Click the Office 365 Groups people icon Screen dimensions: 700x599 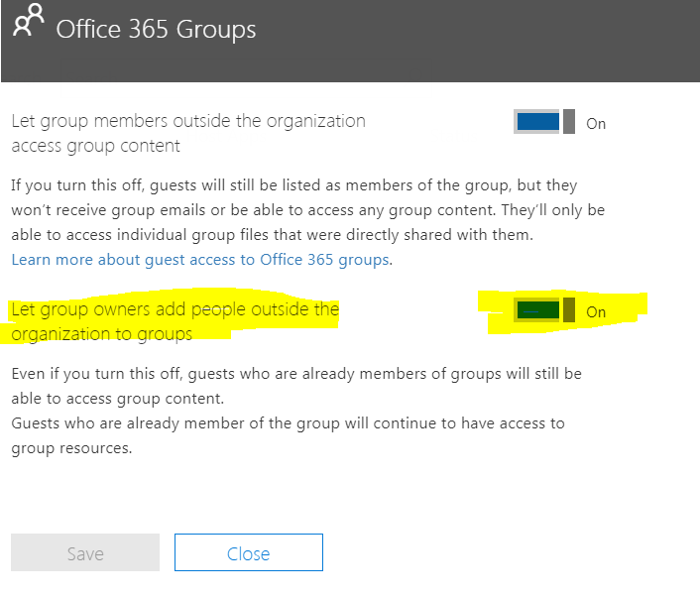29,22
